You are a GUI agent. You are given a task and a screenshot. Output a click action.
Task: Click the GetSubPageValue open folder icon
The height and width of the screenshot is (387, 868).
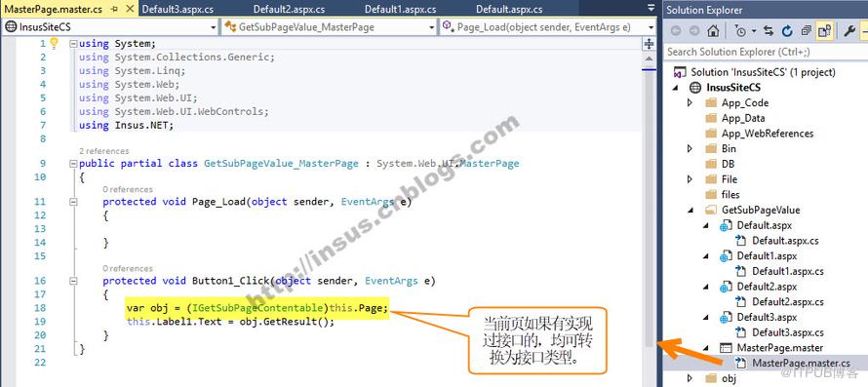(x=711, y=211)
